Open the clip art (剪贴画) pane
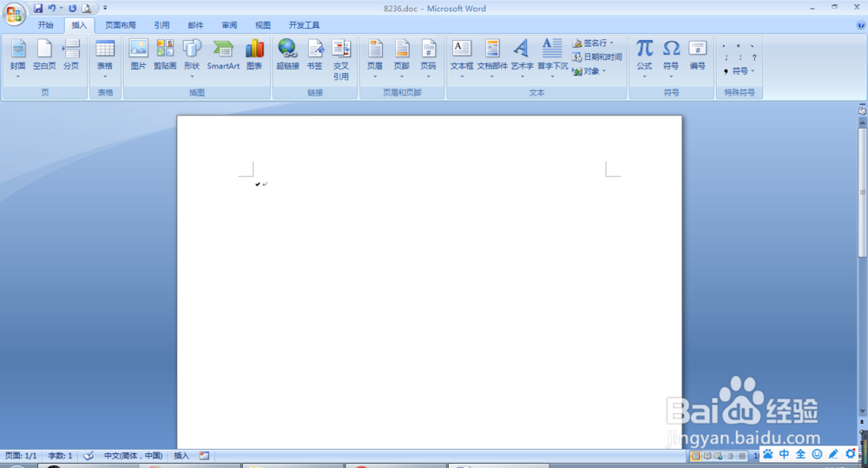Screen dimensions: 868x468 click(x=165, y=55)
